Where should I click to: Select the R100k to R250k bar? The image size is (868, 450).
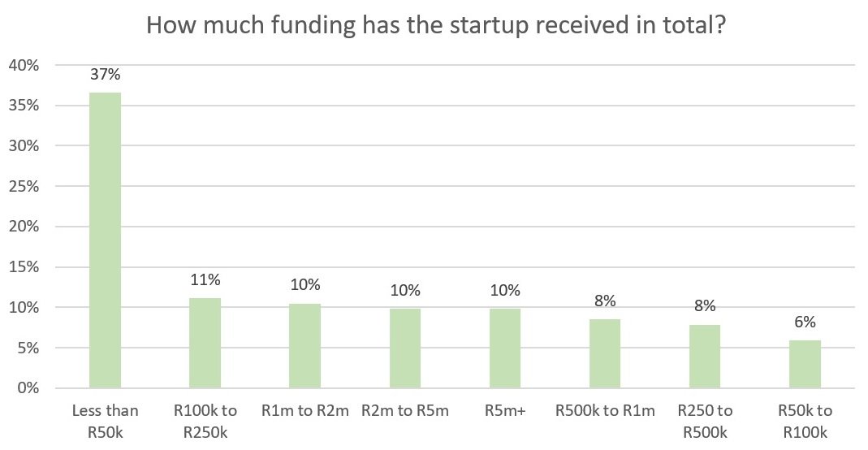coord(205,343)
